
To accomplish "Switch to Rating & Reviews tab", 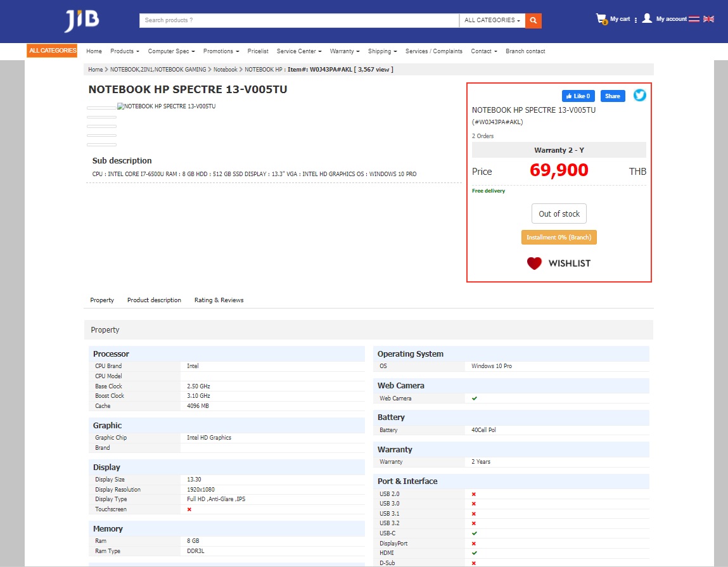I will [x=219, y=300].
